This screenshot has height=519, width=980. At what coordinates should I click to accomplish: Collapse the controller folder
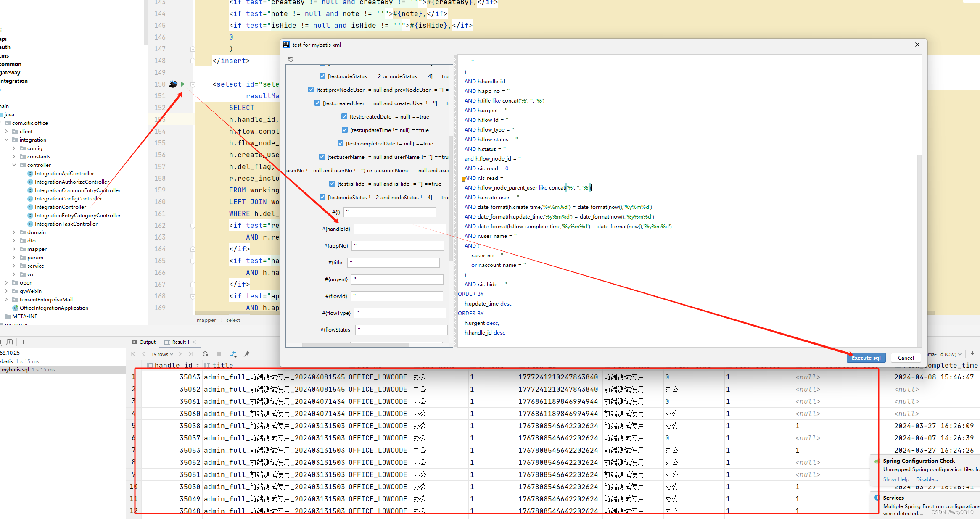click(14, 165)
